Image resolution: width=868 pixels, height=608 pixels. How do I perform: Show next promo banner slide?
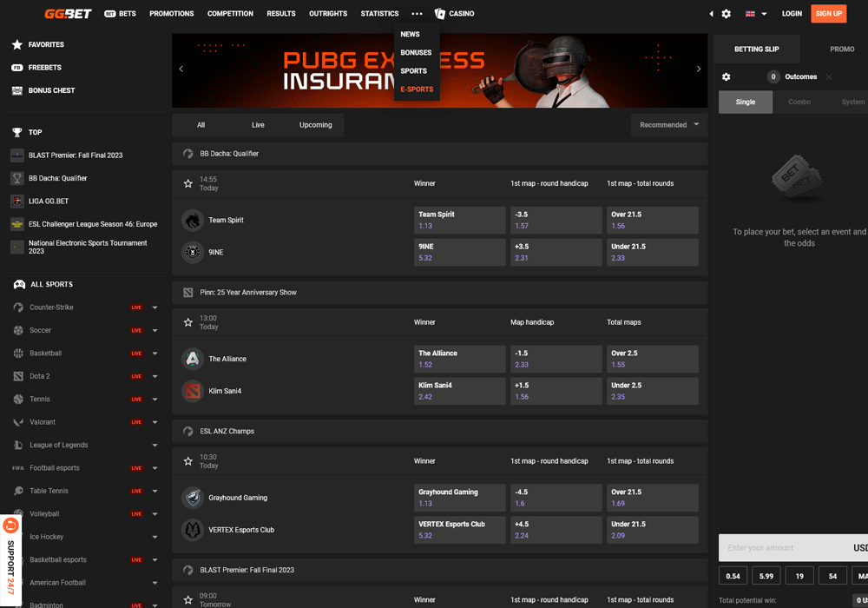699,69
